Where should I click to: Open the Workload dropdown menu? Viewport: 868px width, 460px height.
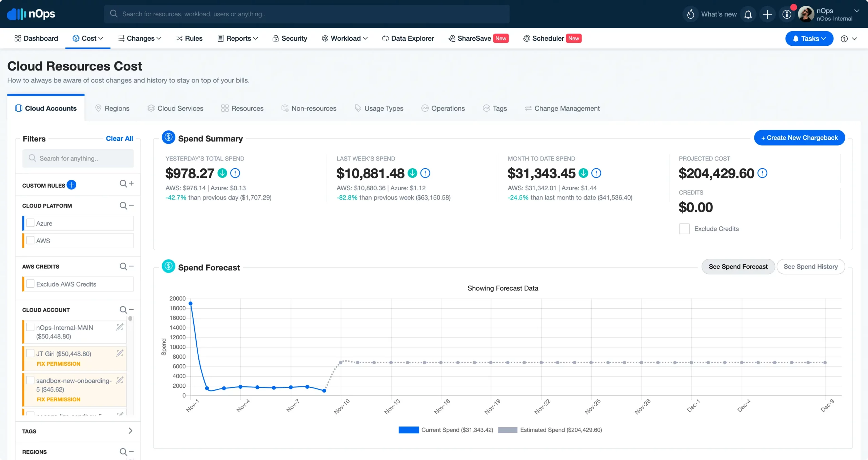[345, 38]
